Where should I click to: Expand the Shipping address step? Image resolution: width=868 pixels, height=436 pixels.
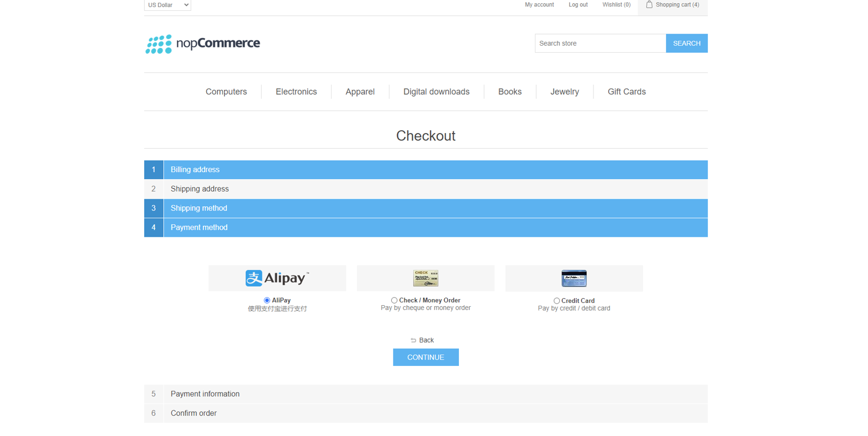click(x=426, y=189)
